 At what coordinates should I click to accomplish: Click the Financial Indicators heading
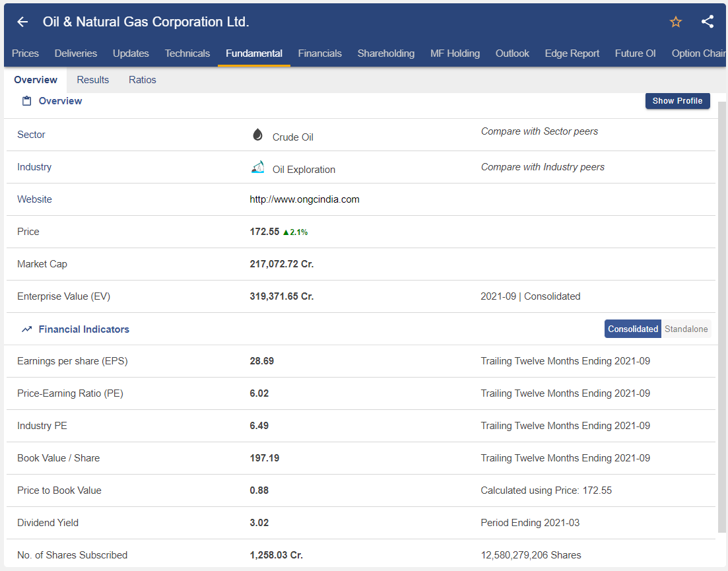click(84, 329)
